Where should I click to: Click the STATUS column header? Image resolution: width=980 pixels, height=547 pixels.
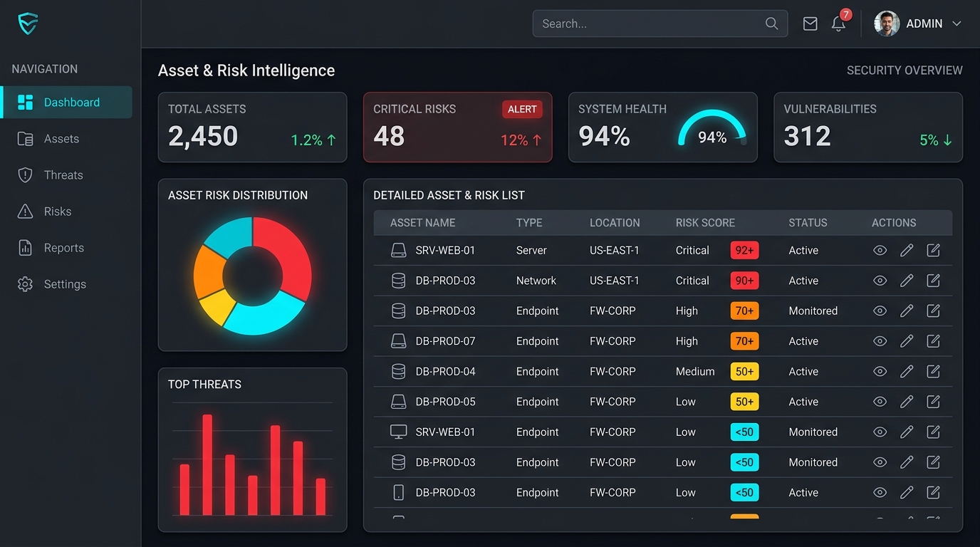point(808,223)
